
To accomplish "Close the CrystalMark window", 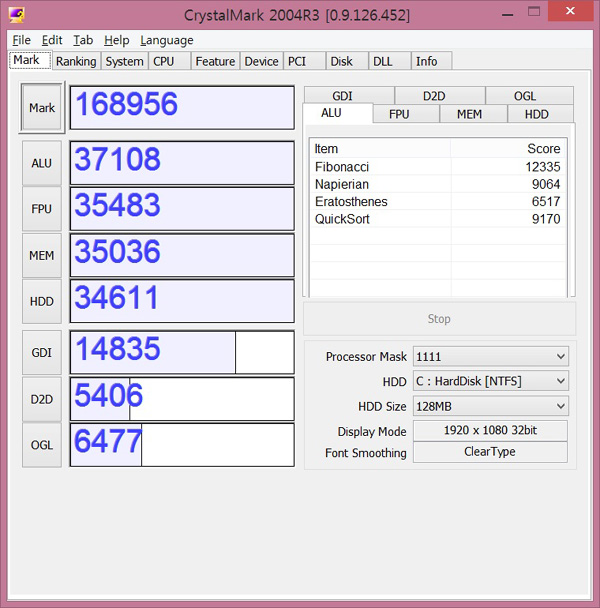I will [x=570, y=11].
